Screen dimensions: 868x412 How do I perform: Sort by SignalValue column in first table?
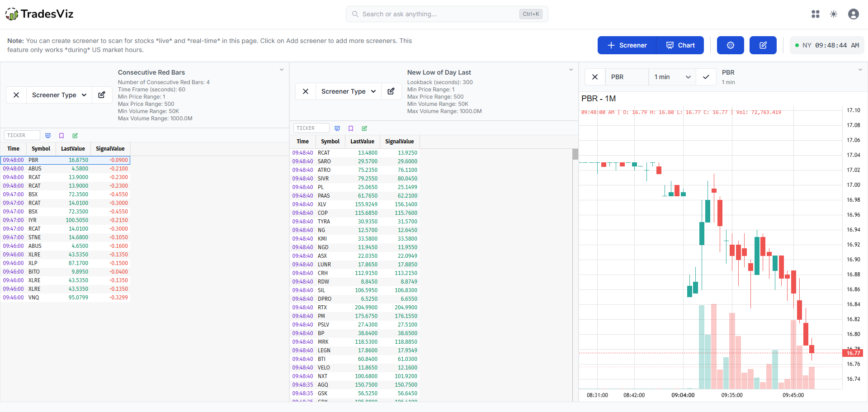(x=110, y=149)
